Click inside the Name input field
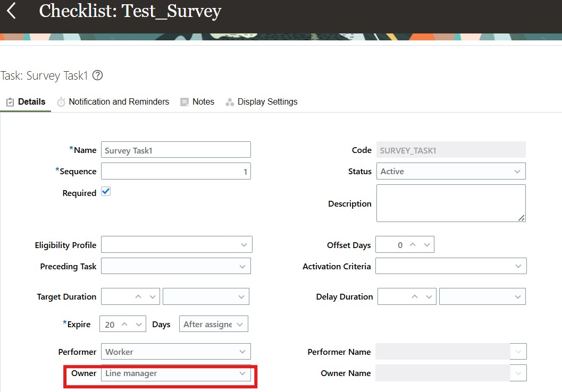This screenshot has width=562, height=392. pyautogui.click(x=175, y=149)
